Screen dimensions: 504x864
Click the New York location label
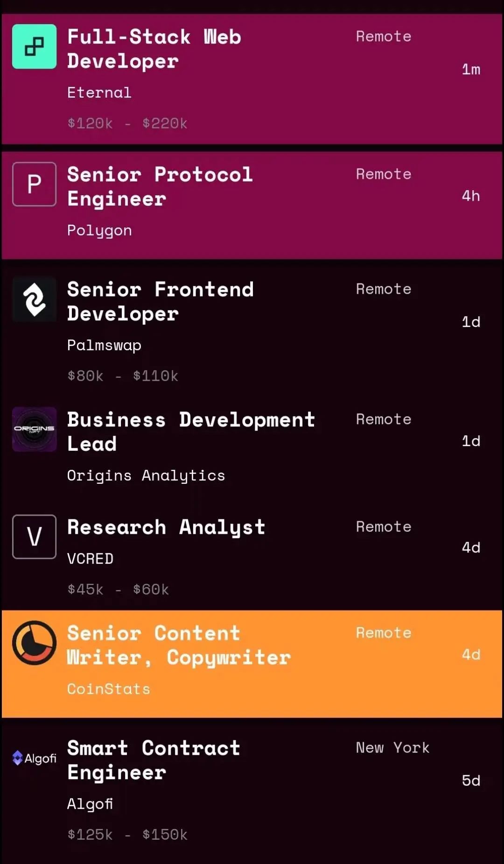(392, 748)
